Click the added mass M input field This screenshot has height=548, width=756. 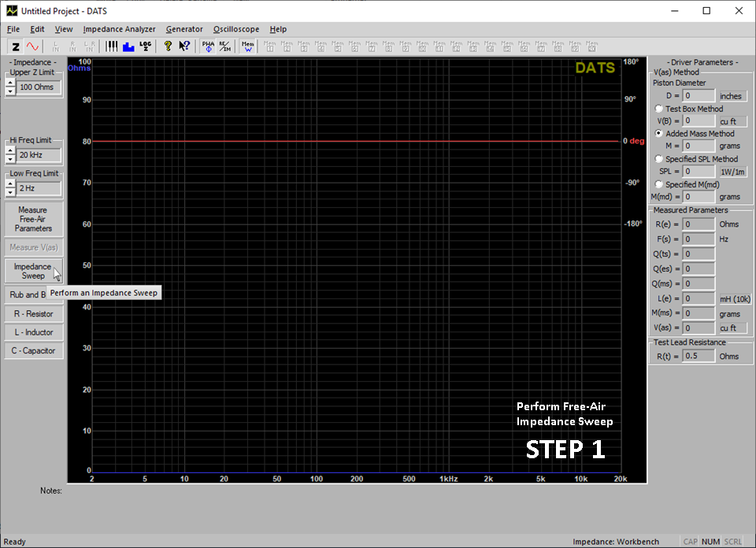699,146
